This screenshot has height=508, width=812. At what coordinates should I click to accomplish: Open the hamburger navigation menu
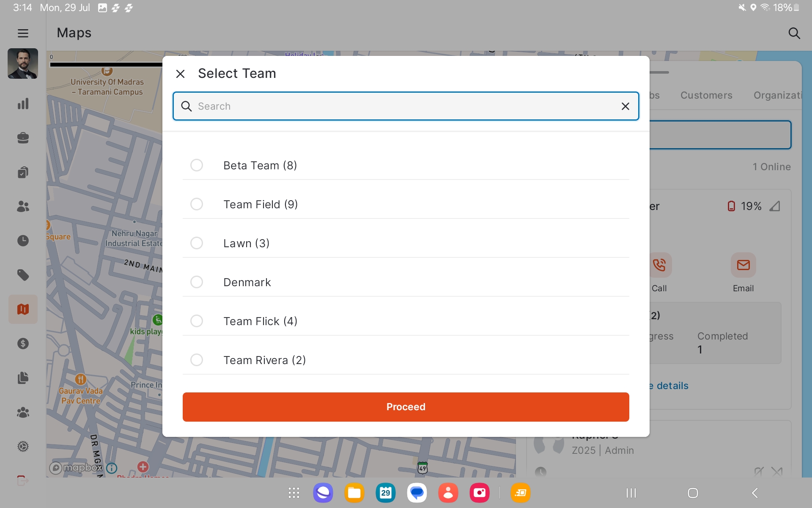[23, 33]
